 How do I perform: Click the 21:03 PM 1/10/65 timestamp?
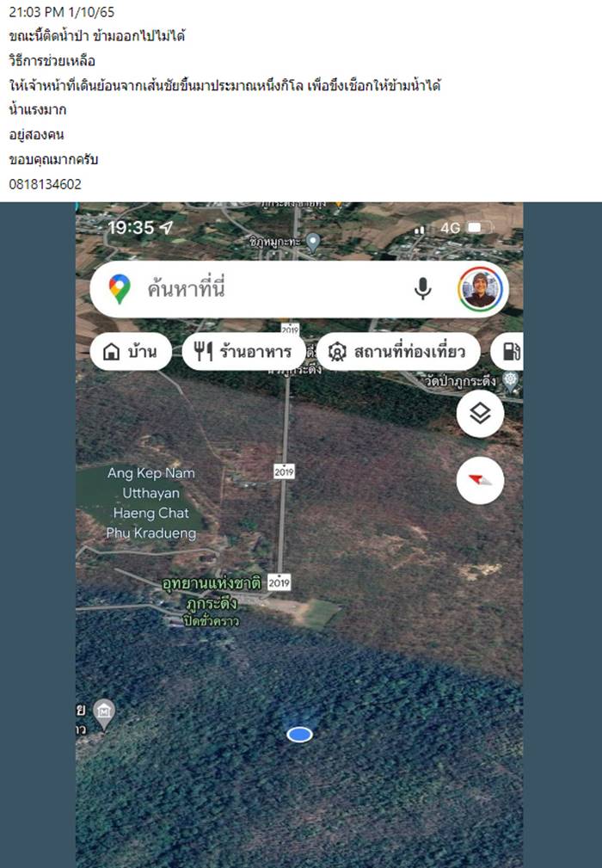coord(62,12)
